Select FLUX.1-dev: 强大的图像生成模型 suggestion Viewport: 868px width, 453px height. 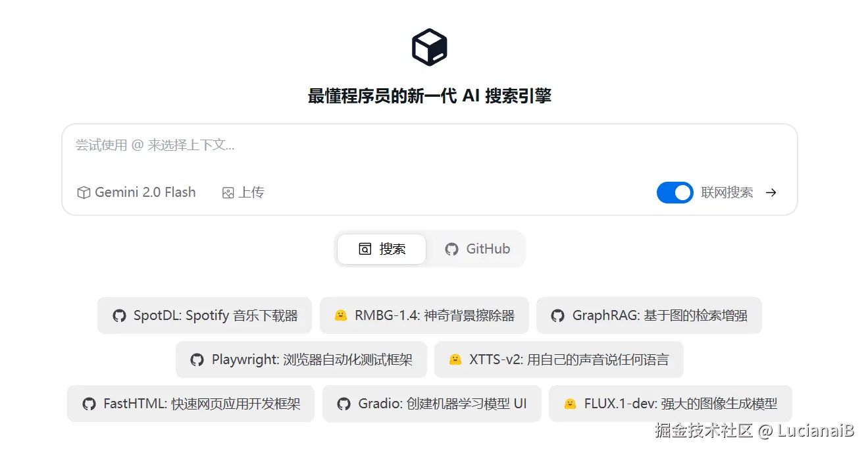670,404
